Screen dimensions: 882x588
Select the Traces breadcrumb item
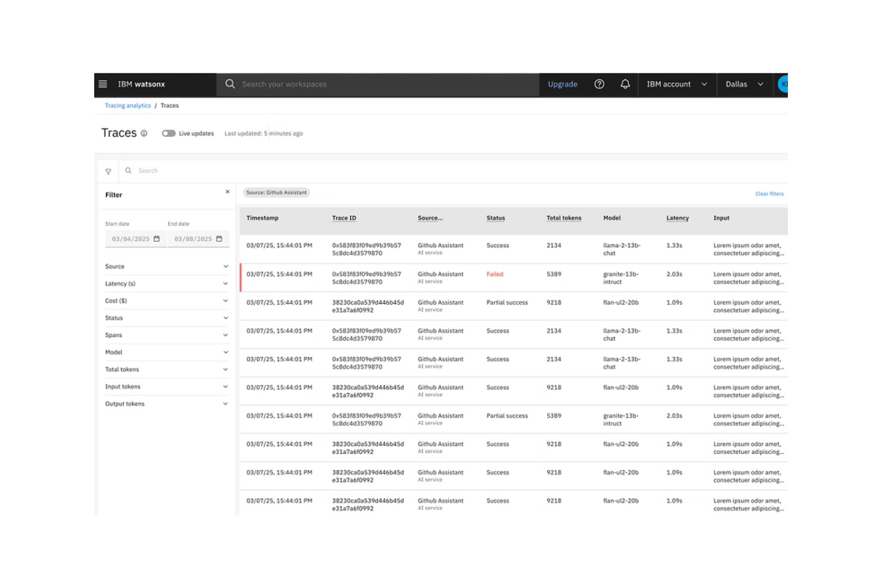pyautogui.click(x=170, y=105)
